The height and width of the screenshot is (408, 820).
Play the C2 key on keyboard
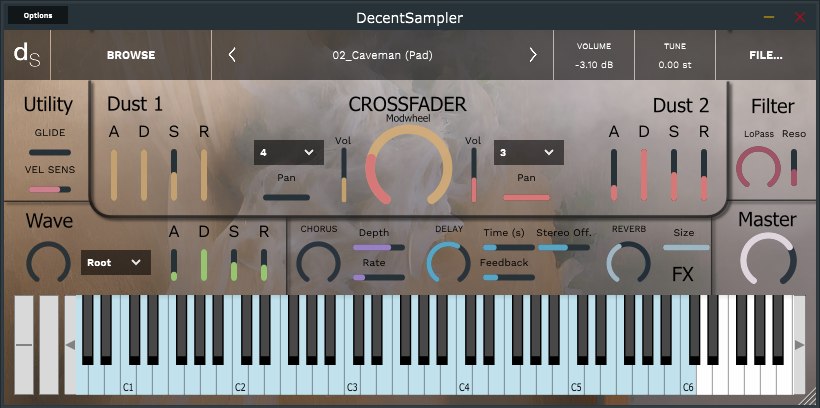click(x=240, y=379)
